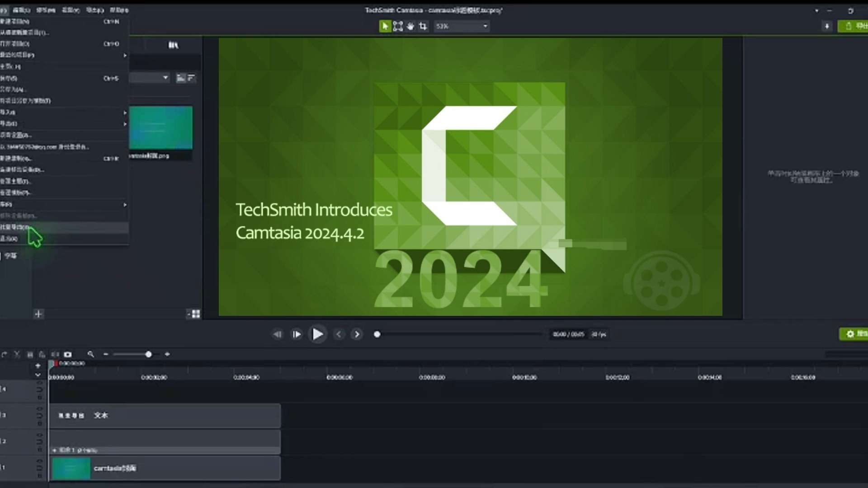Choose the exit entry at File menu bottom
Screen dimensions: 868x488
point(63,239)
